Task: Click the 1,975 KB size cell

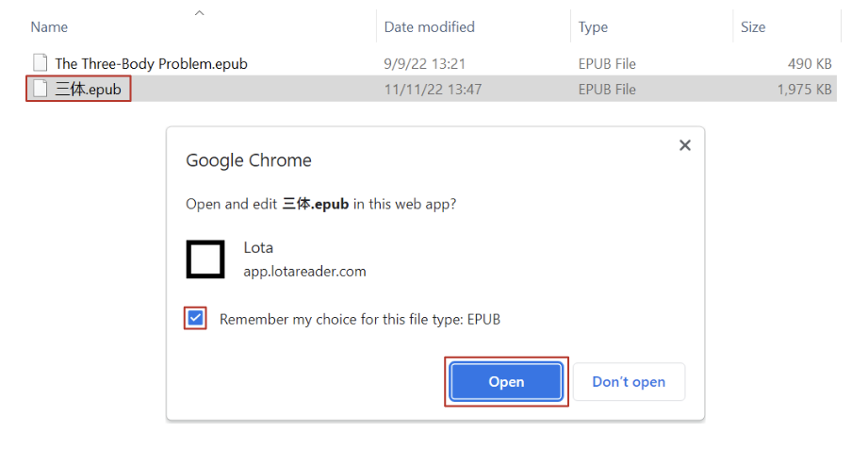Action: pos(804,90)
